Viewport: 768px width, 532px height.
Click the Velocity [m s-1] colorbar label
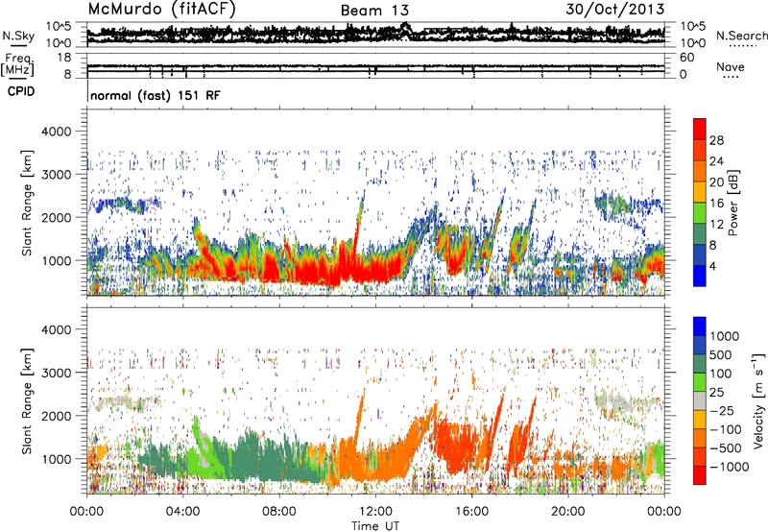click(758, 400)
